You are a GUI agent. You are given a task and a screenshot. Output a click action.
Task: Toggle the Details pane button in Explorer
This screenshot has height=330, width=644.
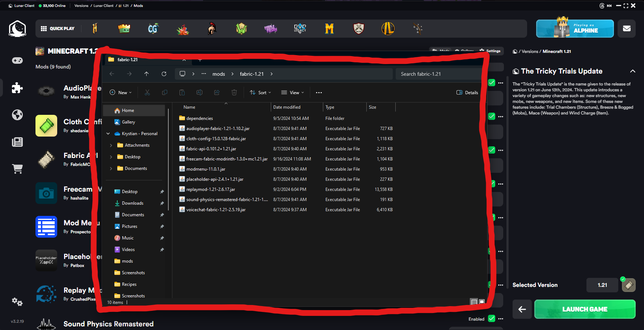467,93
